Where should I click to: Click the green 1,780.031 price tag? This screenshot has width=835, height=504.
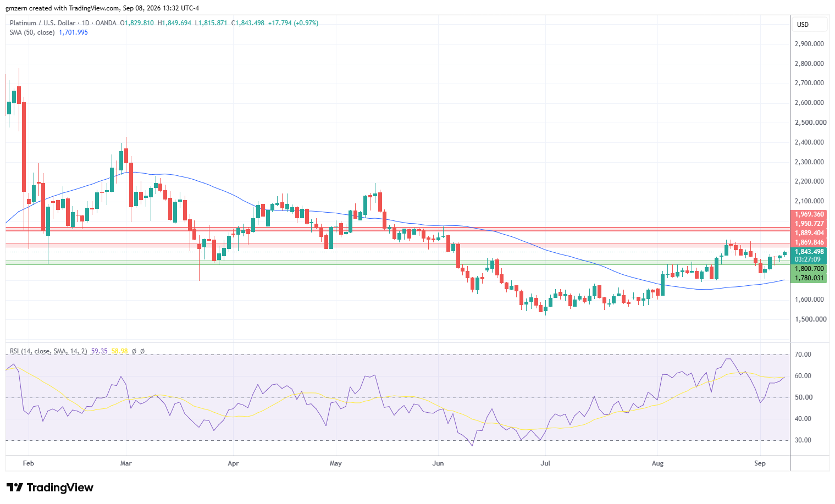pos(809,278)
